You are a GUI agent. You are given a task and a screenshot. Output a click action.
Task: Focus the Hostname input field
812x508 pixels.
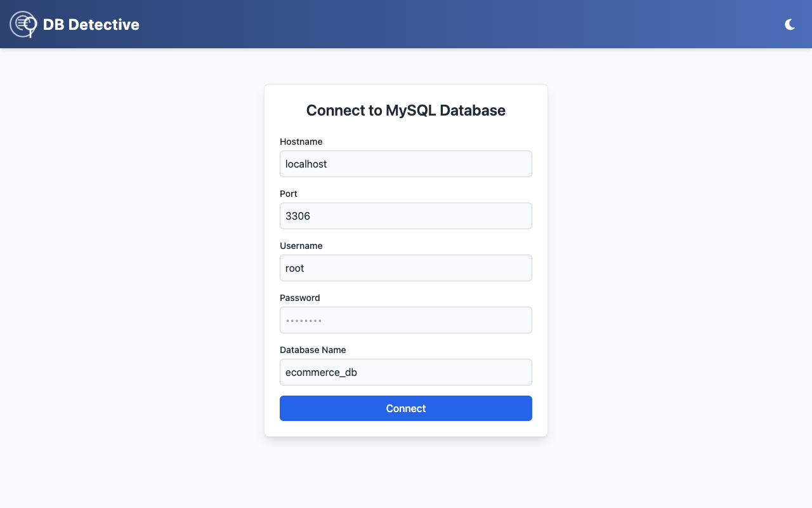[405, 164]
